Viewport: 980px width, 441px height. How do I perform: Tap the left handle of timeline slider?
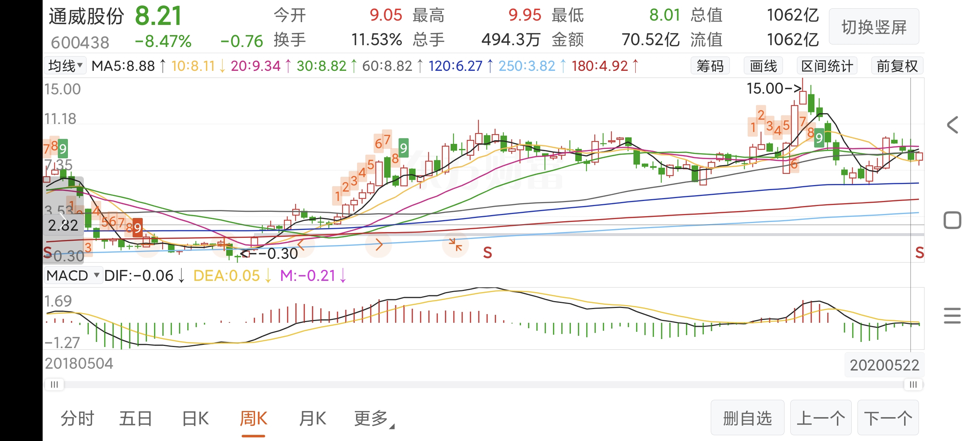55,384
